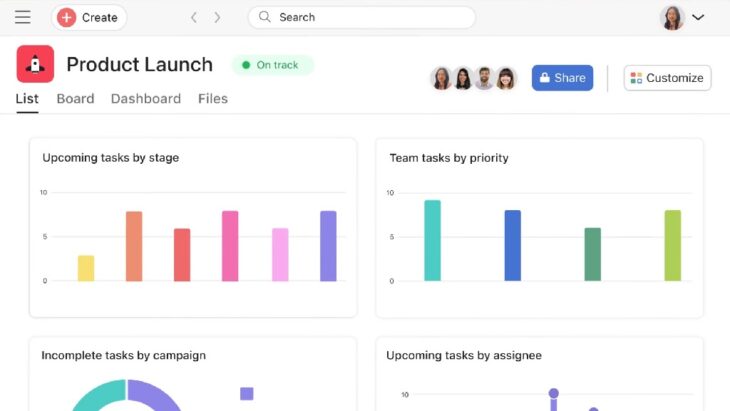This screenshot has height=411, width=730.
Task: Expand the account dropdown chevron
Action: (698, 17)
